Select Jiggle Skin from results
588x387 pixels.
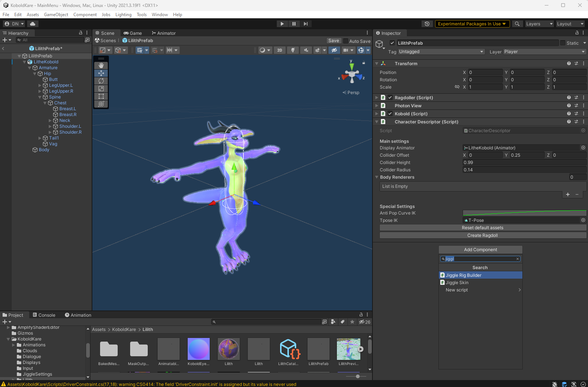tap(481, 283)
